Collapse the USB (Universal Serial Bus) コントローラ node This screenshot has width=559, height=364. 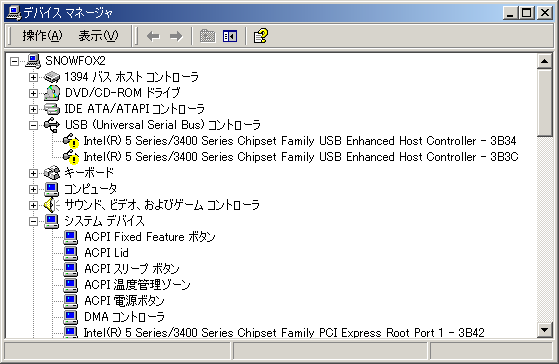click(x=33, y=125)
